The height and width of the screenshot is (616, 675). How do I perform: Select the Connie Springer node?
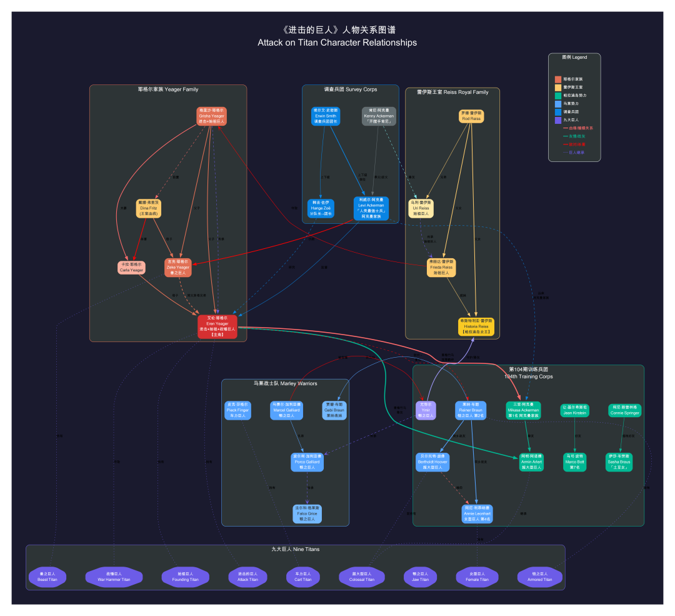[x=624, y=410]
